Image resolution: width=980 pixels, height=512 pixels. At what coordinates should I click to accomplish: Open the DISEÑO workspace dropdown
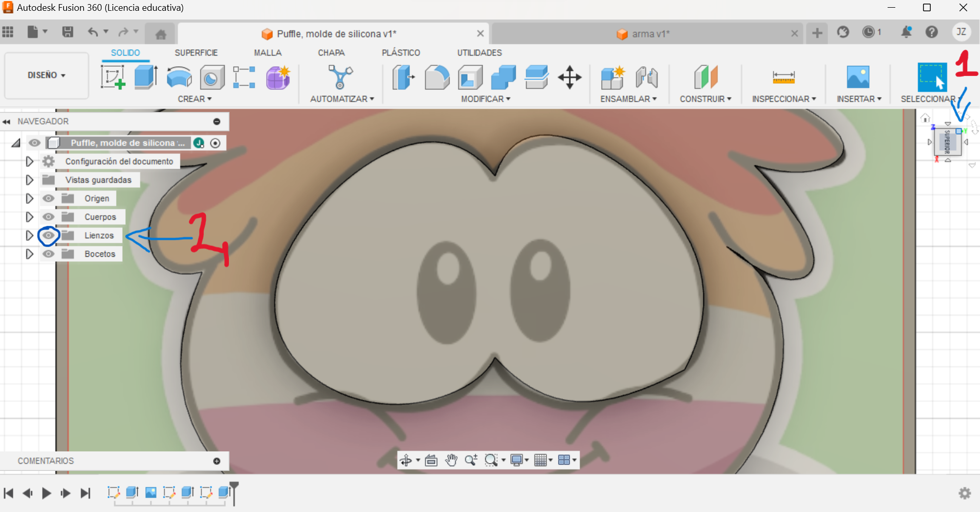46,75
